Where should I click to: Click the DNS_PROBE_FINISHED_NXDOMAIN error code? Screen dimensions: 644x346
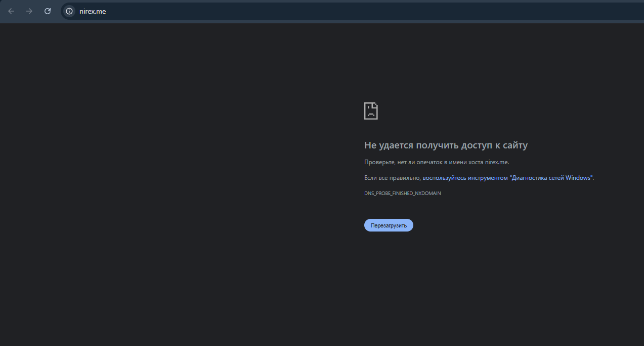[402, 194]
